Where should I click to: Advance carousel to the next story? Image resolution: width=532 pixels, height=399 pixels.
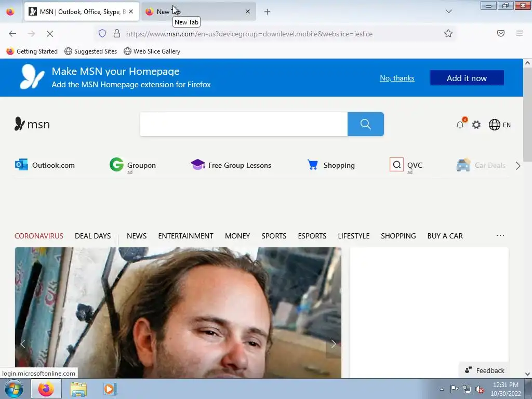pos(333,344)
